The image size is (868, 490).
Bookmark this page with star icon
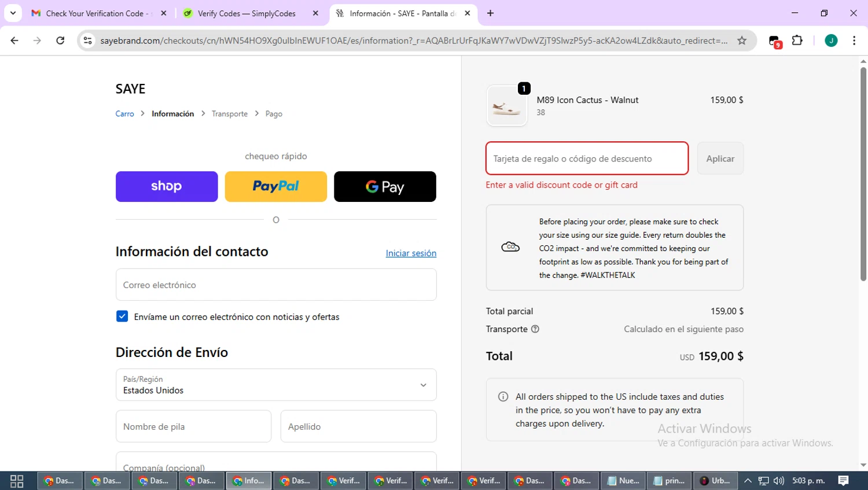pyautogui.click(x=742, y=40)
